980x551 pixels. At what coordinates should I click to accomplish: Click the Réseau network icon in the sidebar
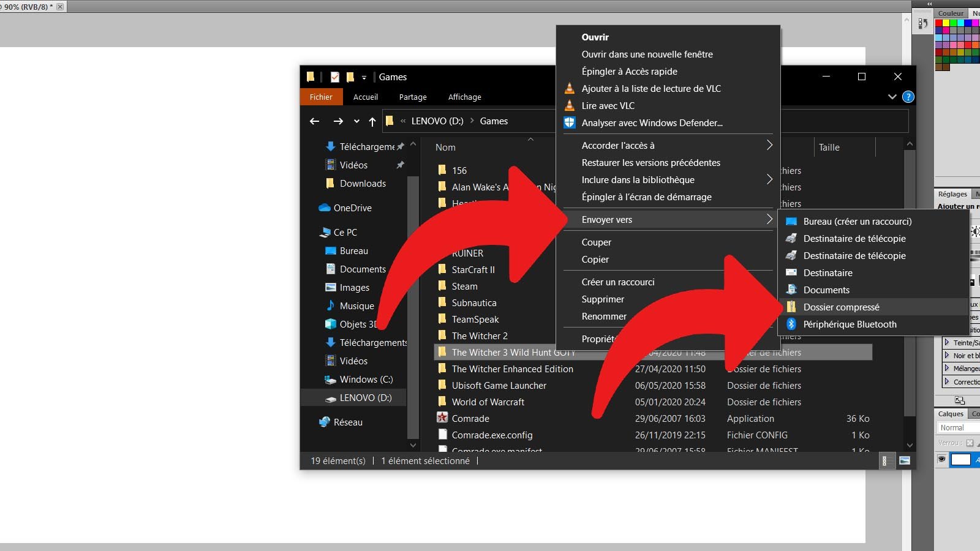[x=323, y=422]
